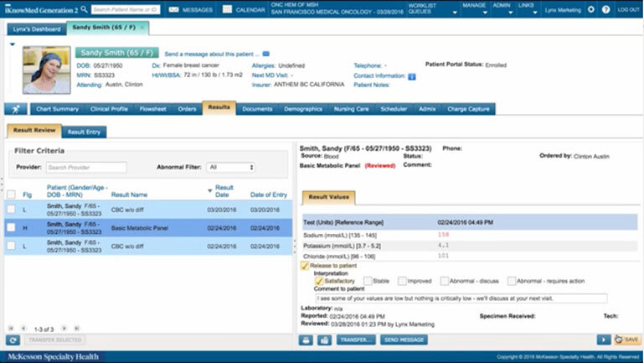The image size is (644, 363).
Task: Open the Manage dropdown menu
Action: tap(473, 6)
